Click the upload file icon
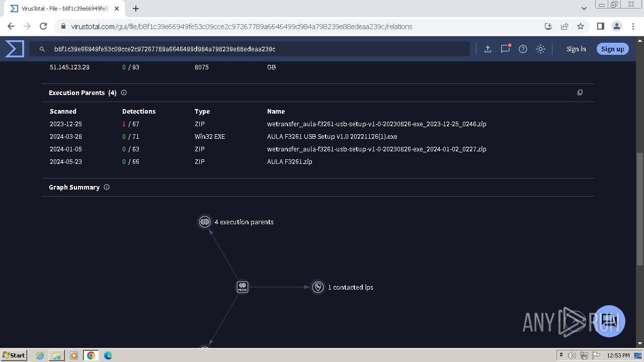644x362 pixels. tap(488, 49)
